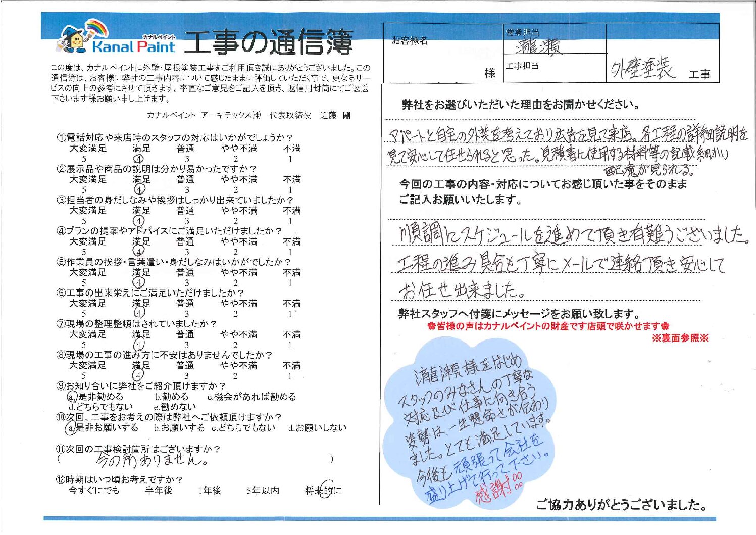756x535 pixels.
Task: Choose d.お願いしない in question ⑩
Action: coord(317,428)
